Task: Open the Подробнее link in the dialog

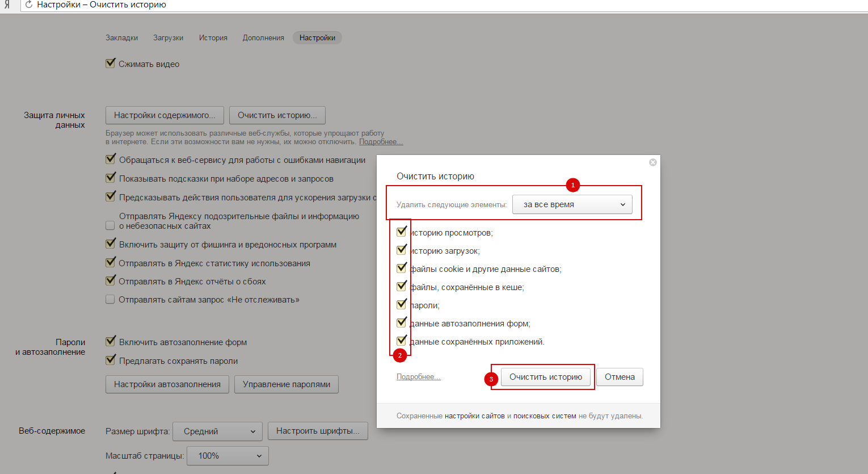Action: click(418, 377)
